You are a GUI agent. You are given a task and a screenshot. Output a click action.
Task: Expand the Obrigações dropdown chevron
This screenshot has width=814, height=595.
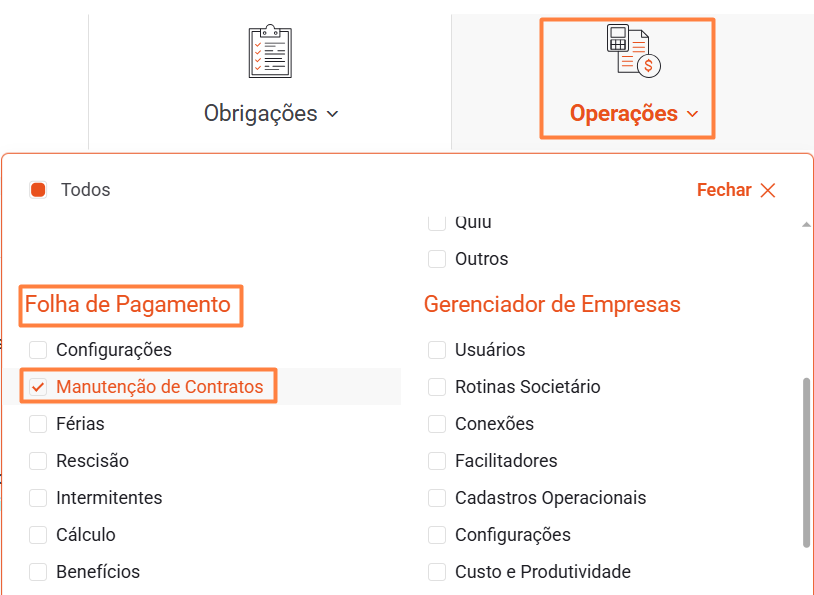click(333, 114)
